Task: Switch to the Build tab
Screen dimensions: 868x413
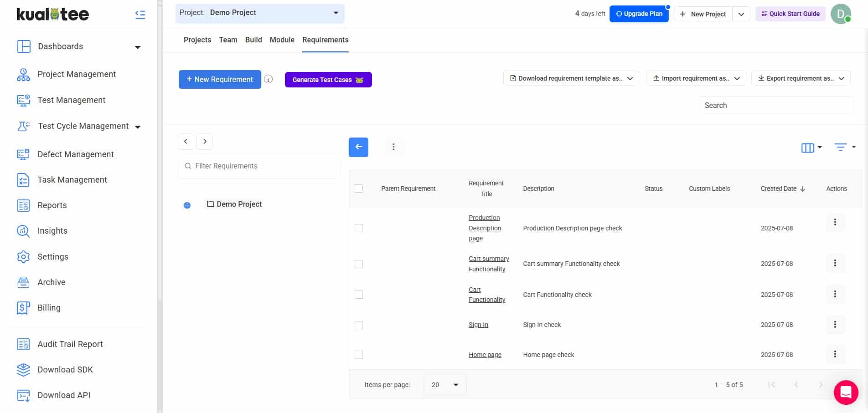Action: tap(253, 40)
